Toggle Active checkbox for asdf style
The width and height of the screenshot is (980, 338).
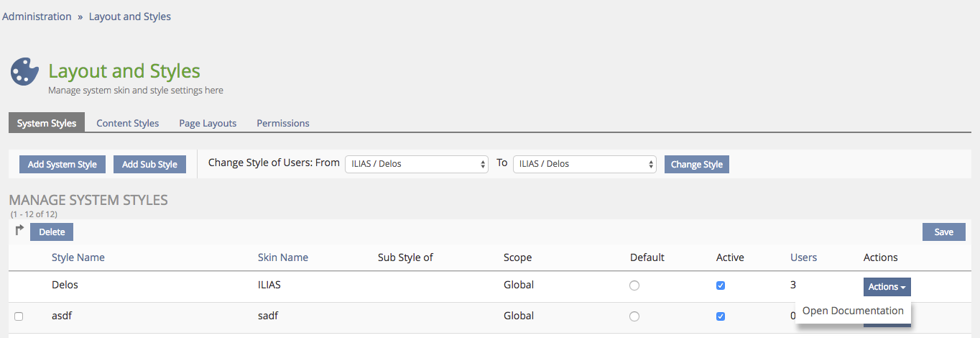coord(721,316)
